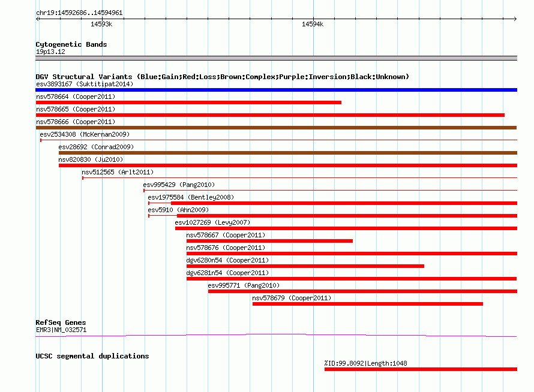Image resolution: width=534 pixels, height=392 pixels.
Task: Open esv1975584 (Bentley2008) variant label
Action: 191,197
